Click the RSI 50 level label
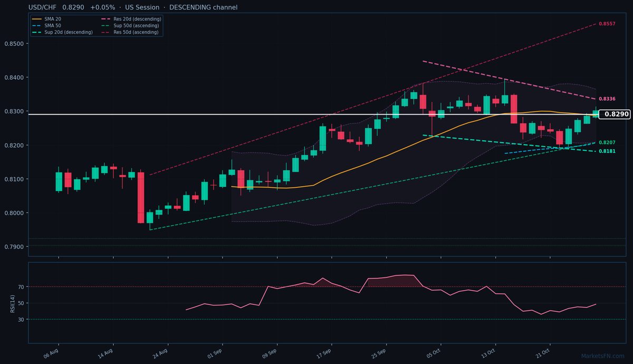 [x=21, y=303]
